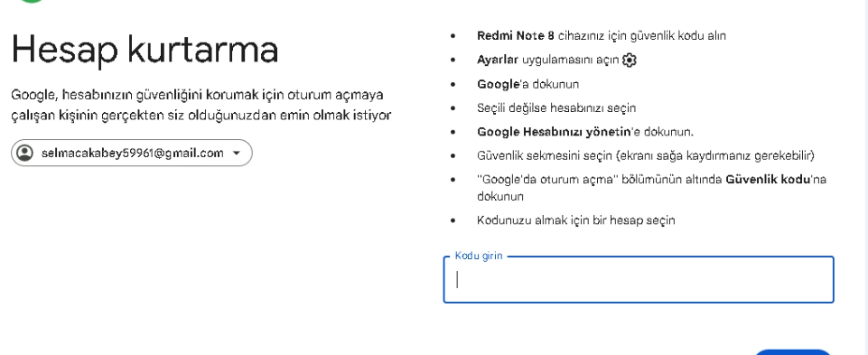Screen dimensions: 868x355
Task: Click the blue button at bottom right
Action: [793, 352]
